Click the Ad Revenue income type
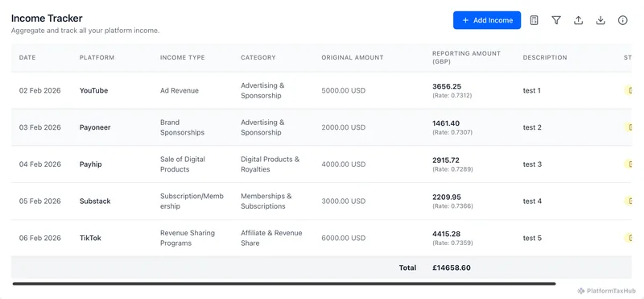The height and width of the screenshot is (299, 644). (180, 90)
